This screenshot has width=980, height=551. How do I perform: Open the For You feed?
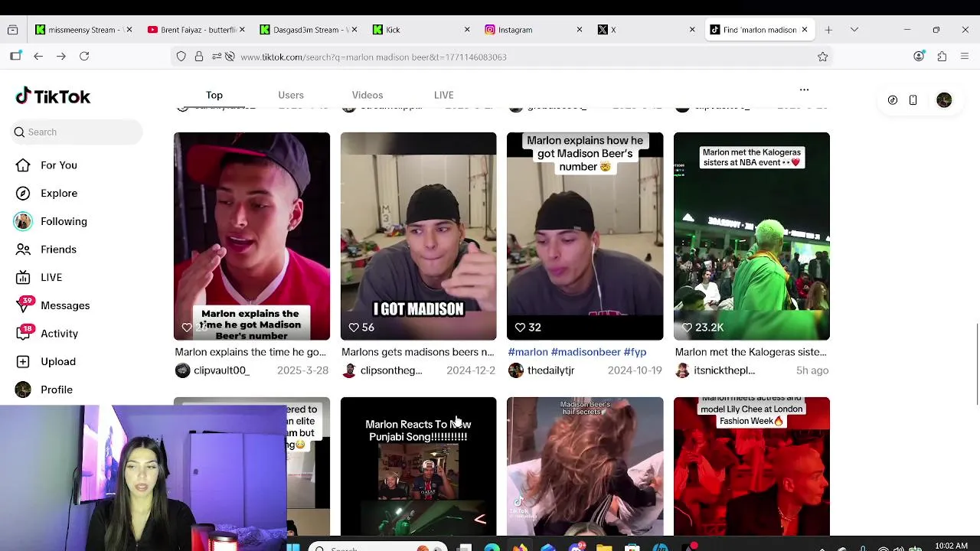[59, 165]
